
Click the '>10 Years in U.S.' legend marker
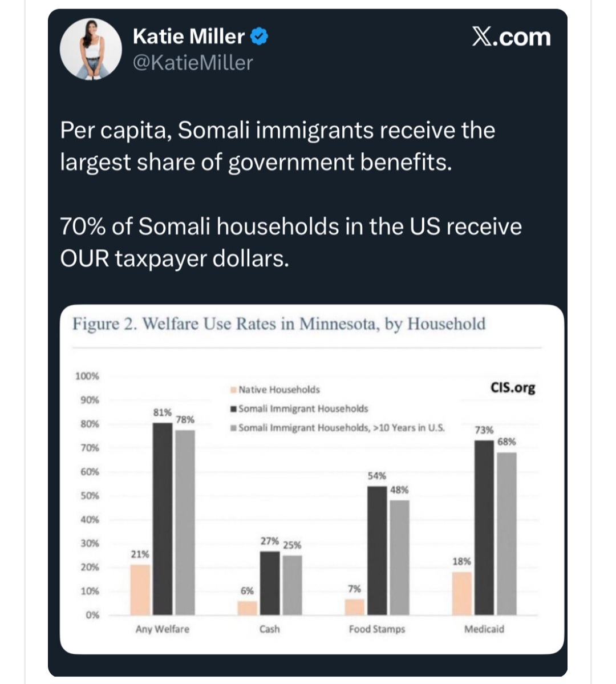click(233, 428)
